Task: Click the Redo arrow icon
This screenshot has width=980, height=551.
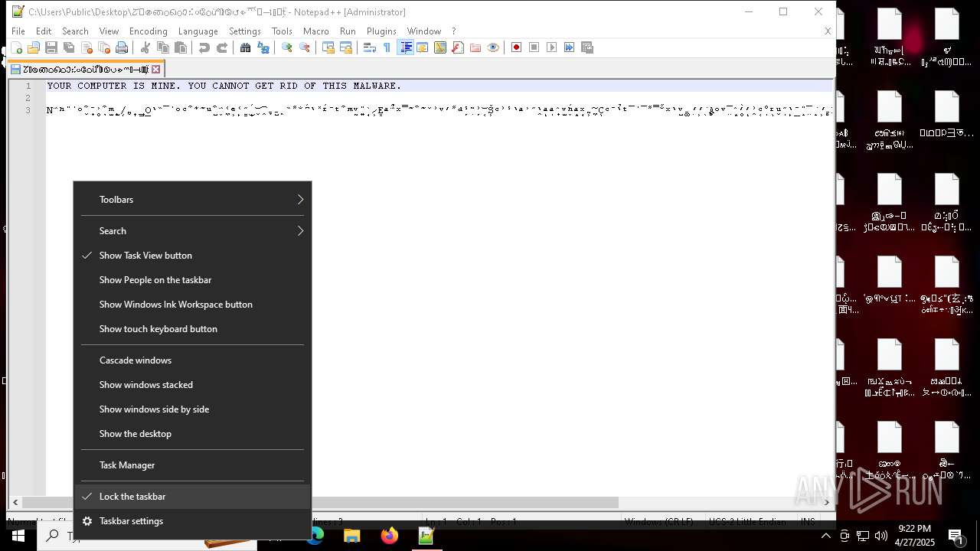Action: tap(222, 47)
